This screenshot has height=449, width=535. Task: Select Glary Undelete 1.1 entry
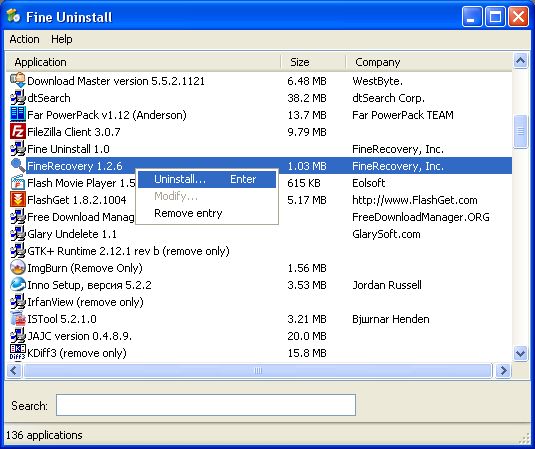72,234
